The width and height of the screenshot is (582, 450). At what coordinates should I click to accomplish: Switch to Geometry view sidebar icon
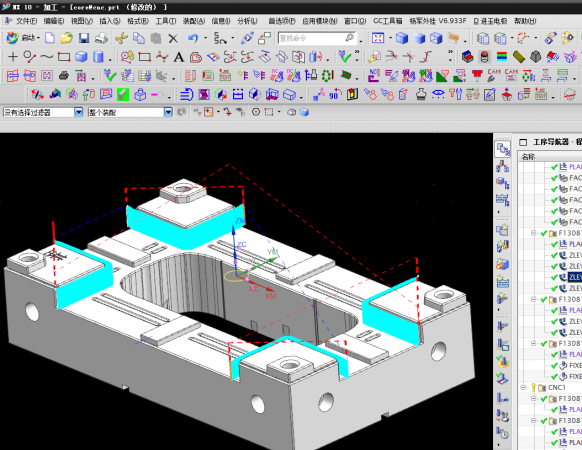(503, 183)
